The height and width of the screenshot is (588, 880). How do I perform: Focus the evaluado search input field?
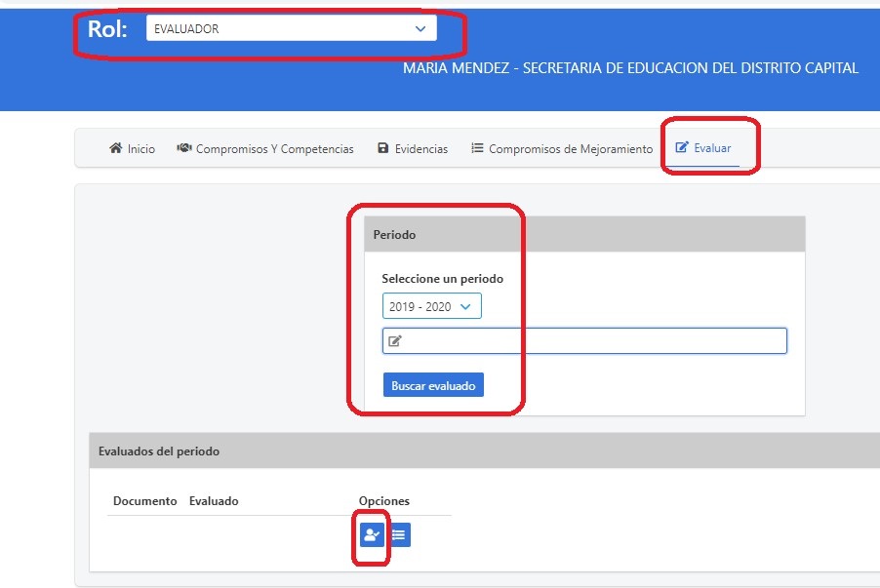click(584, 340)
